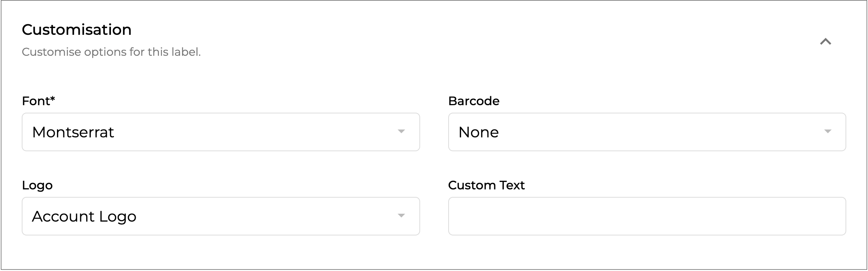Click the Customisation section heading
868x271 pixels.
pyautogui.click(x=77, y=30)
